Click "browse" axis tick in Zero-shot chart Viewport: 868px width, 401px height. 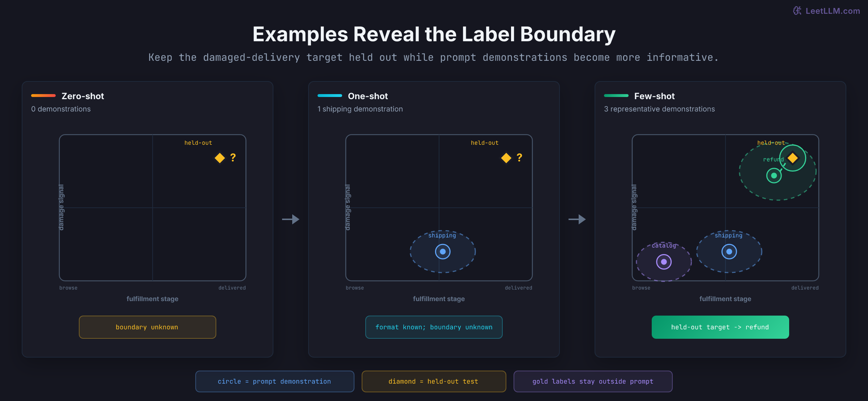68,288
